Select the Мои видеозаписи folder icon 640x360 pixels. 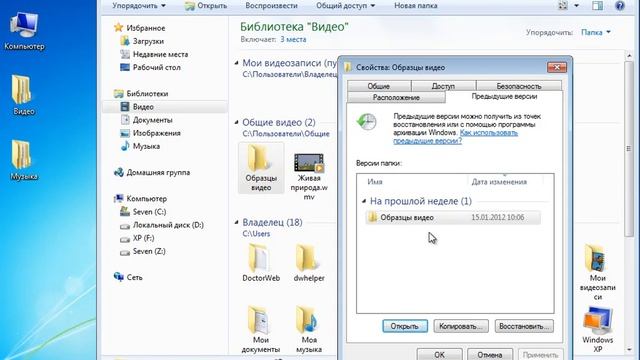point(598,272)
